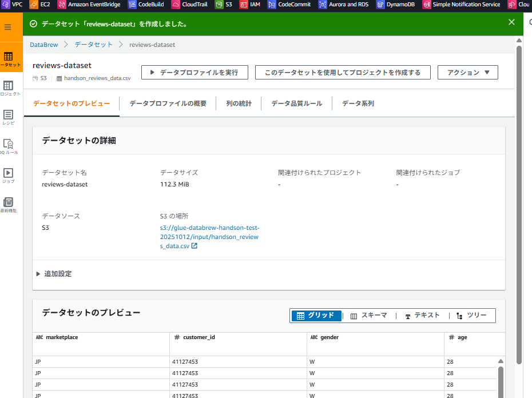This screenshot has width=532, height=398.
Task: Open the Datasets sidebar icon
Action: coord(9,59)
